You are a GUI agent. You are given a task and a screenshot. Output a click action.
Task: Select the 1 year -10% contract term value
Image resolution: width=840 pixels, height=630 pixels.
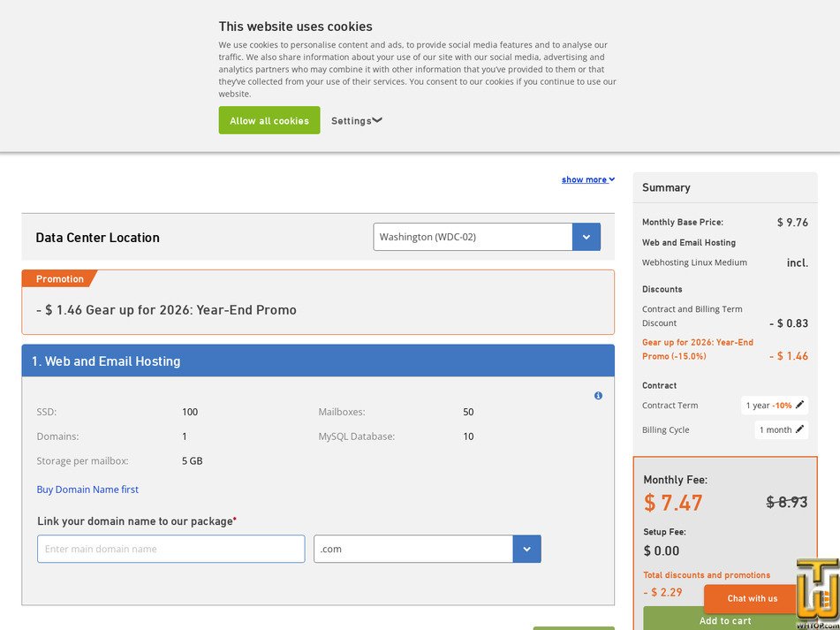[x=768, y=405]
